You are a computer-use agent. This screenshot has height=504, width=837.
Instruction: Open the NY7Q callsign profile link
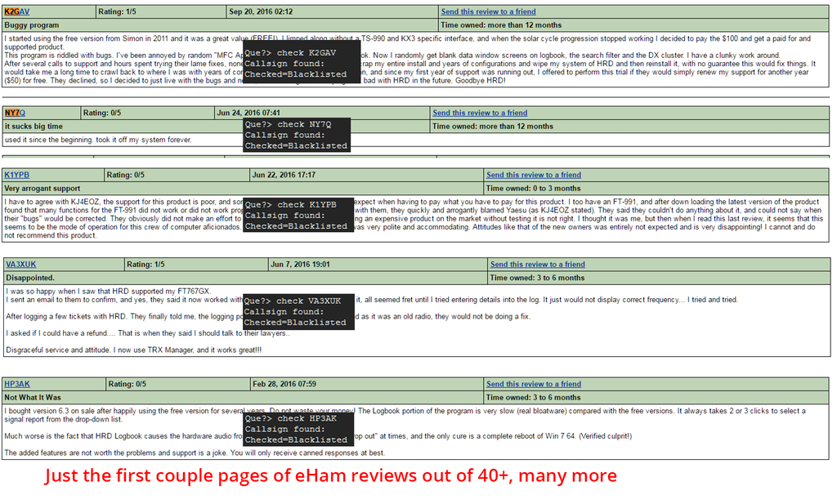point(15,113)
